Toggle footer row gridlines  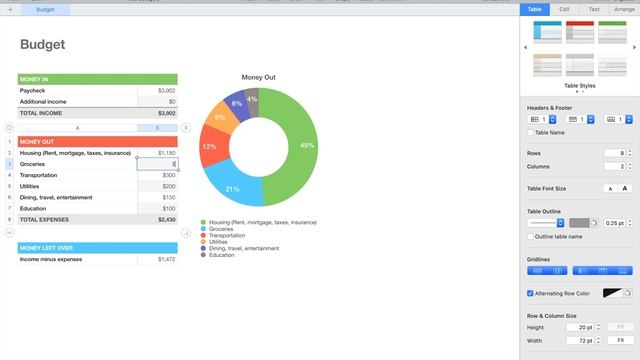pyautogui.click(x=623, y=271)
